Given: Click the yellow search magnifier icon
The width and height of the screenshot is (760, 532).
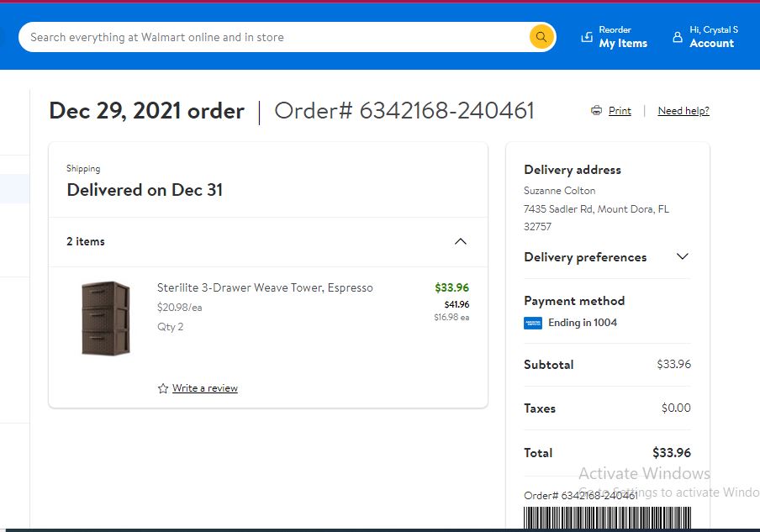Looking at the screenshot, I should coord(541,37).
